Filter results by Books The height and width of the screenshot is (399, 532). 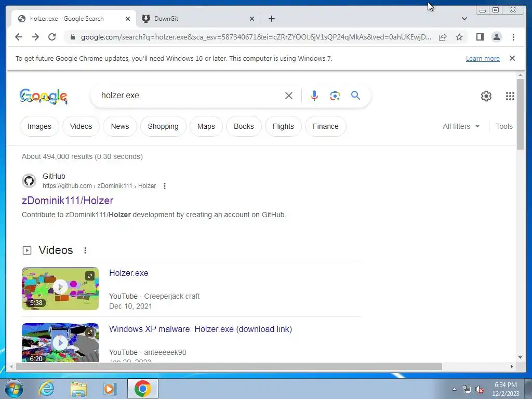tap(244, 126)
